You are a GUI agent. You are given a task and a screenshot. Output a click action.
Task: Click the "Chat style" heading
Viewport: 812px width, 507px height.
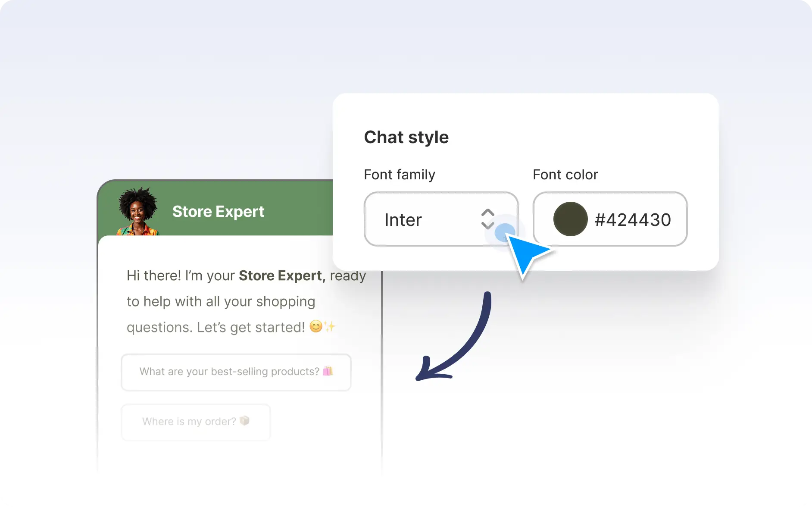pos(406,138)
